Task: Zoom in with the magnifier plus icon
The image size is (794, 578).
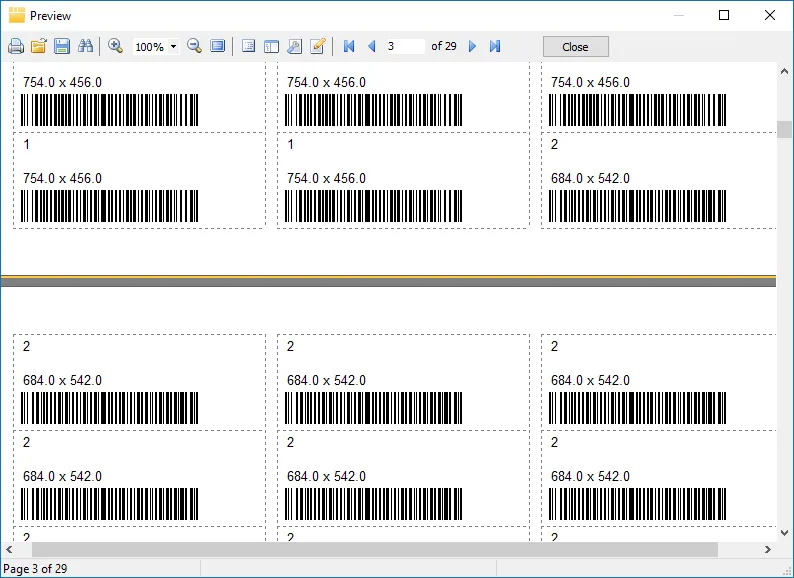Action: click(115, 46)
